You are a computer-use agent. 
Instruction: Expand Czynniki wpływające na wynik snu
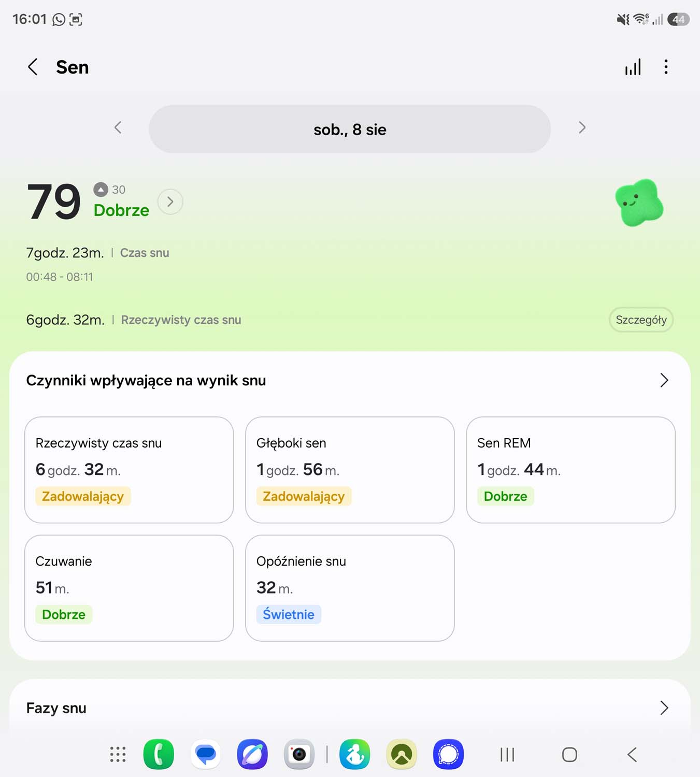pyautogui.click(x=350, y=380)
